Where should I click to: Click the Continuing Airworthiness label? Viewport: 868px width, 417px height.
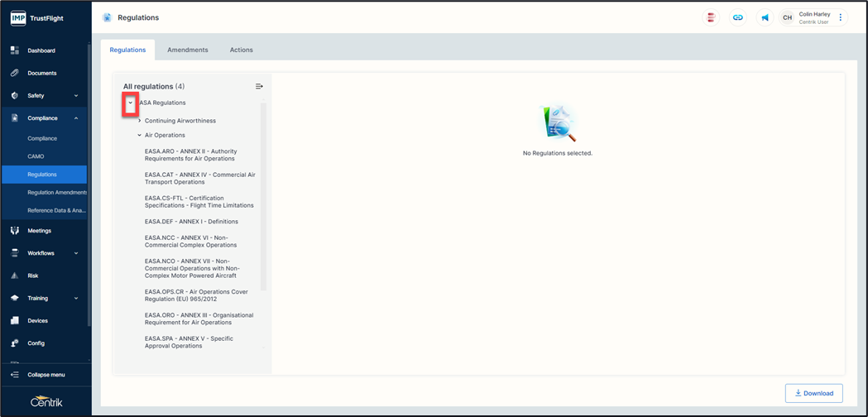(180, 121)
